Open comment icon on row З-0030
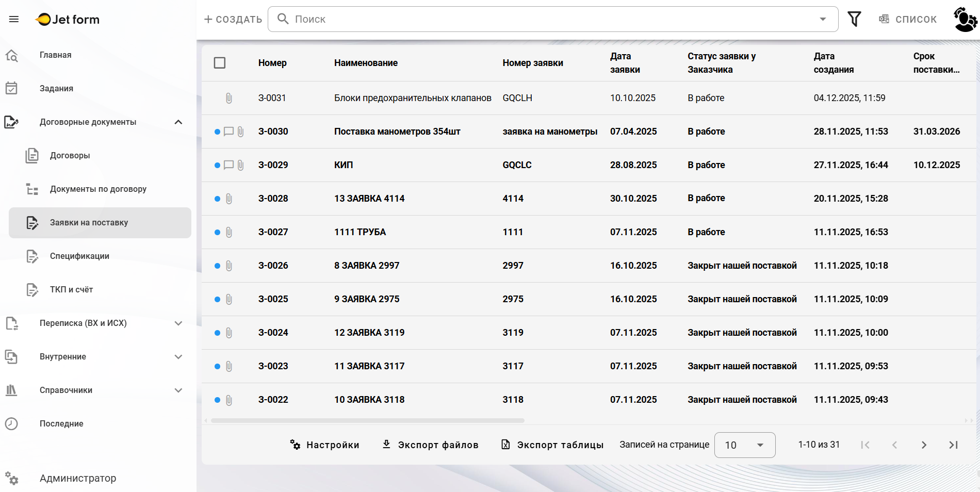The width and height of the screenshot is (980, 492). (x=228, y=132)
